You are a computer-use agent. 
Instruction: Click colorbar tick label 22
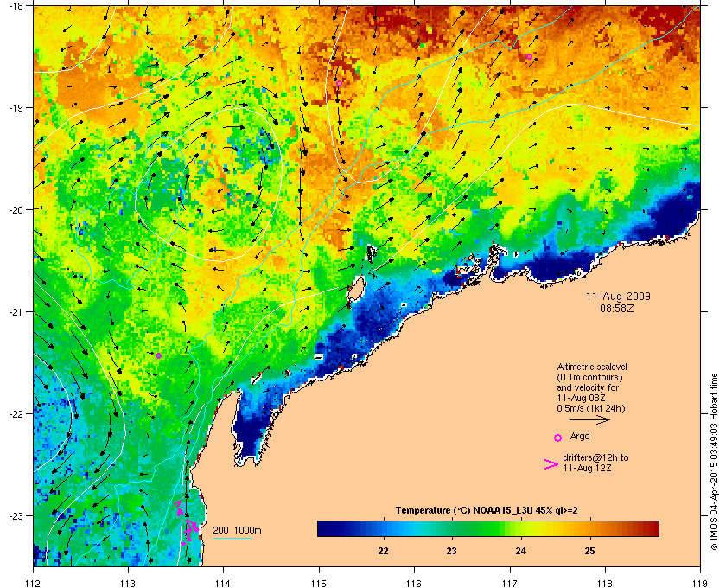383,551
